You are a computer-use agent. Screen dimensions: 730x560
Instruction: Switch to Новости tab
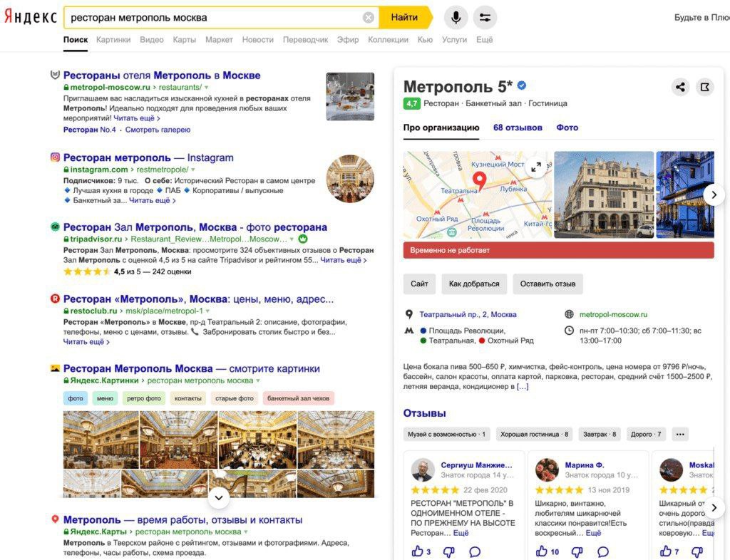[257, 40]
